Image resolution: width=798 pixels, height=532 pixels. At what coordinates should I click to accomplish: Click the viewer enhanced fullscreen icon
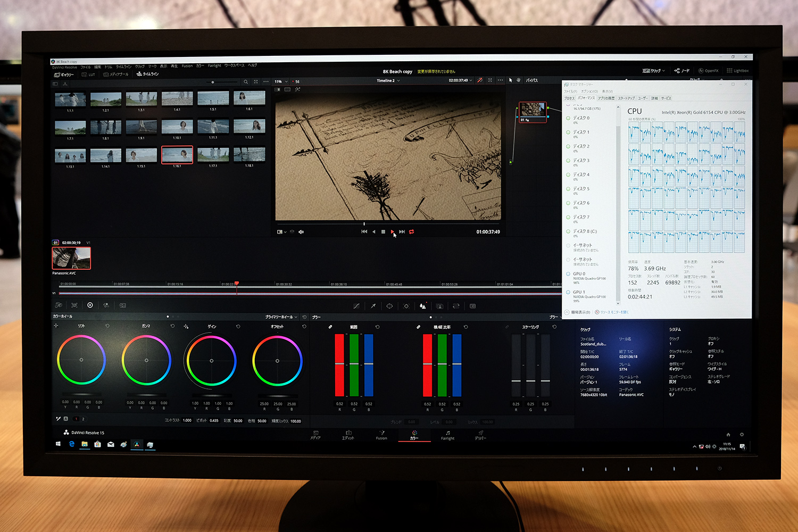[490, 80]
